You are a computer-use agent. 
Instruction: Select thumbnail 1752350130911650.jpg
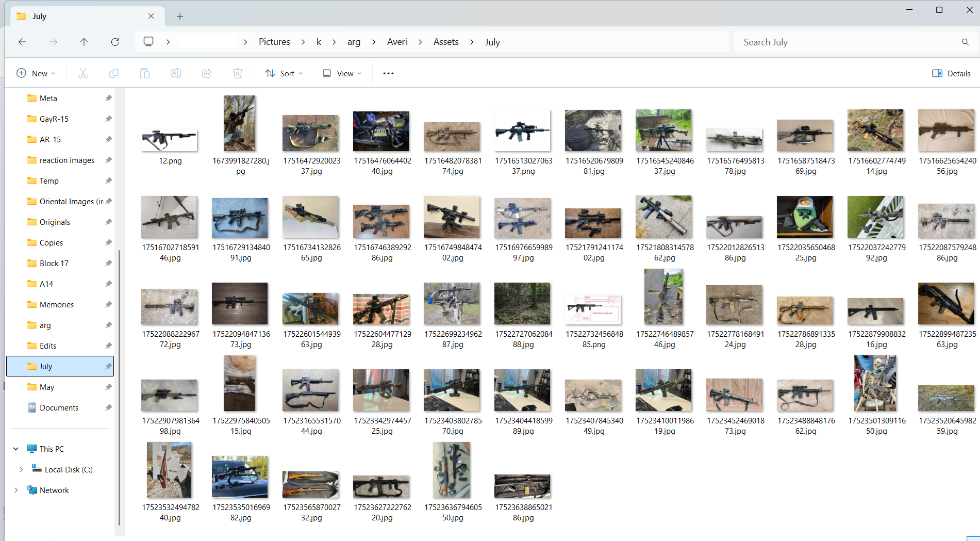(875, 383)
